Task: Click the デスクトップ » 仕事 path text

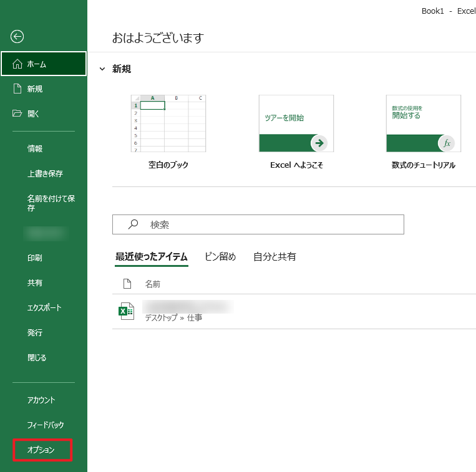Action: click(x=173, y=317)
